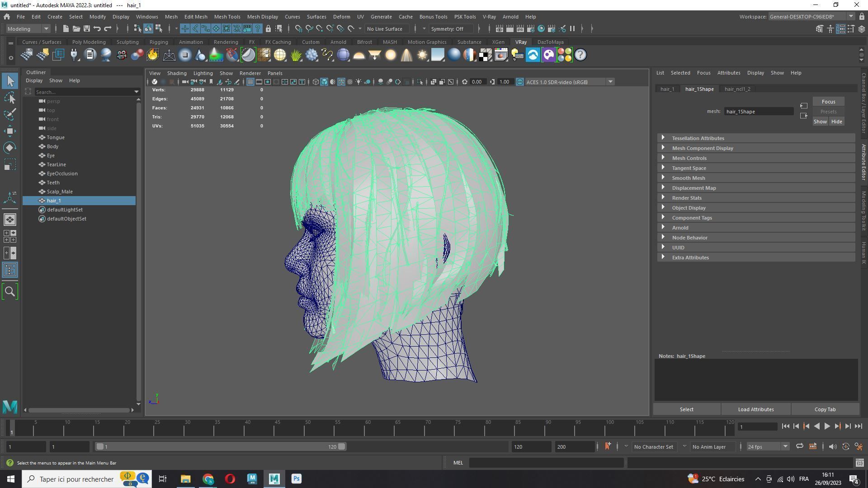Click the V-Ray sun light shelf icon
This screenshot has height=488, width=868.
click(x=422, y=55)
